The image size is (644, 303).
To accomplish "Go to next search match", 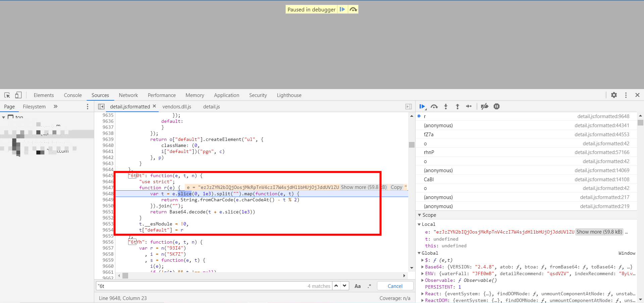I will click(344, 286).
